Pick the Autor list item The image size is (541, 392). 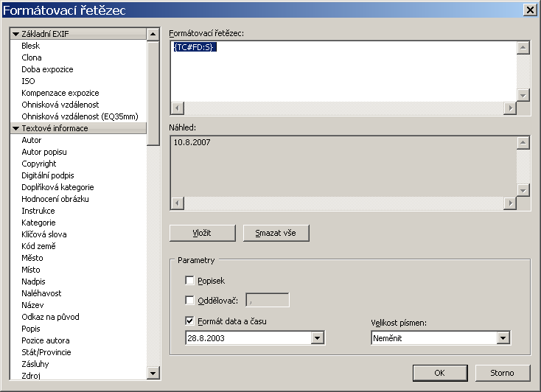(32, 140)
